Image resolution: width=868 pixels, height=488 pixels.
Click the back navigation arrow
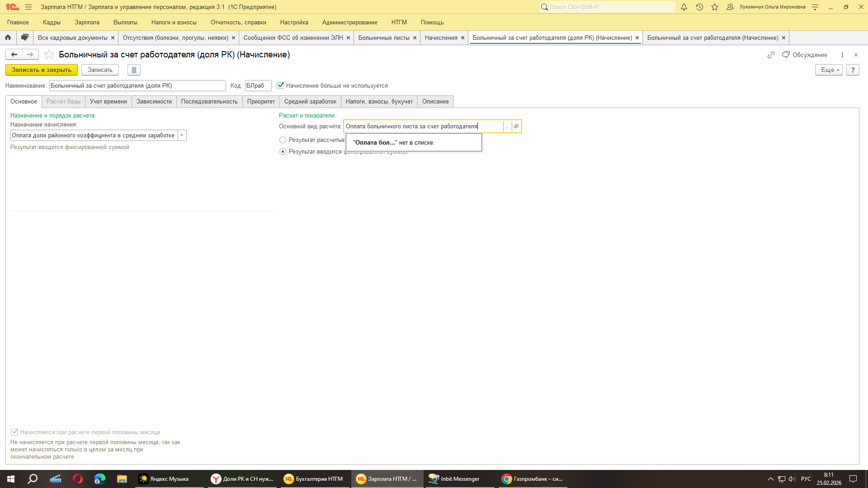(14, 55)
